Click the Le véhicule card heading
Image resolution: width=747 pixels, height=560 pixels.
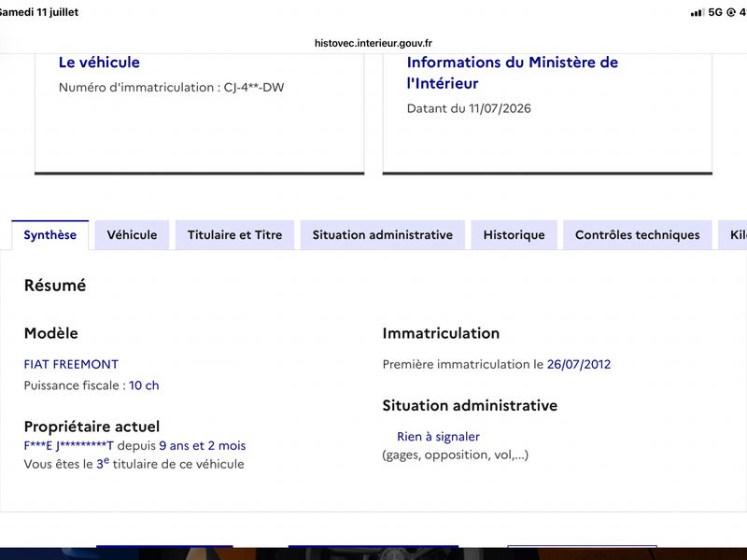click(99, 63)
